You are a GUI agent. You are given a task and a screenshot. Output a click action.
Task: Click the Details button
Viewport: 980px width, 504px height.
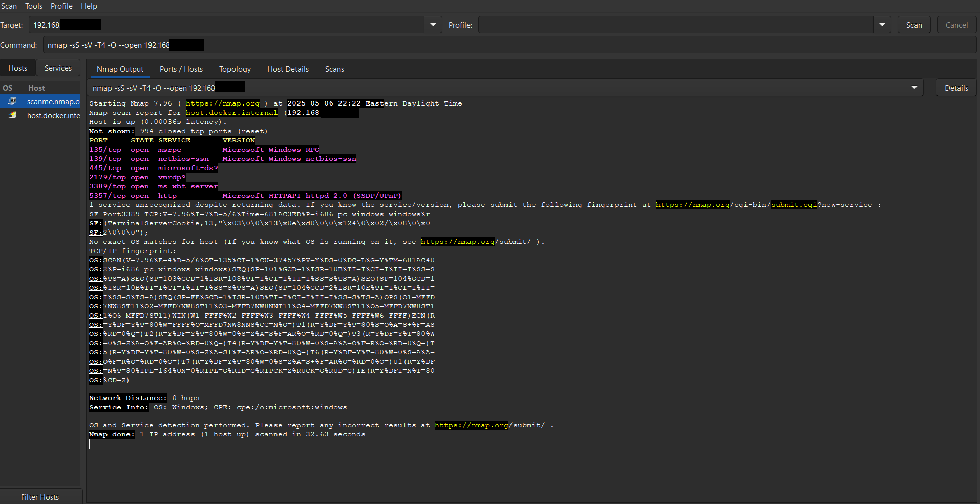point(956,88)
